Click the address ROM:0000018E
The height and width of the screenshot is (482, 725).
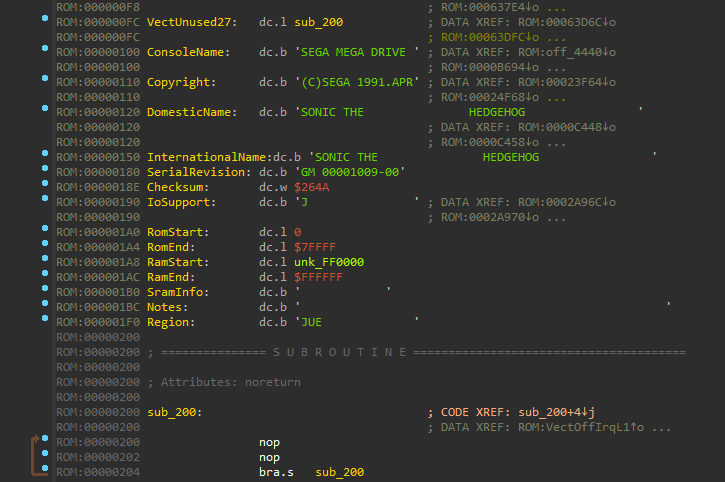(x=98, y=187)
